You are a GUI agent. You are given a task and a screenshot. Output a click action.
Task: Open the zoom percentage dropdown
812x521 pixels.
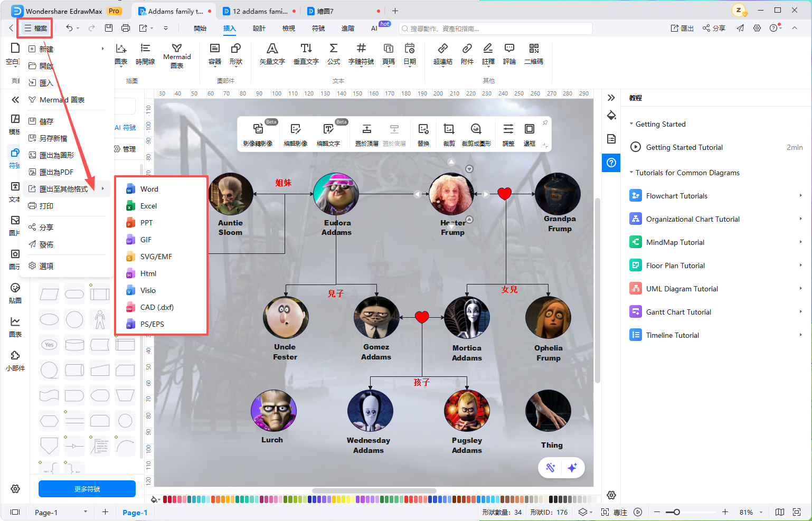pyautogui.click(x=761, y=512)
